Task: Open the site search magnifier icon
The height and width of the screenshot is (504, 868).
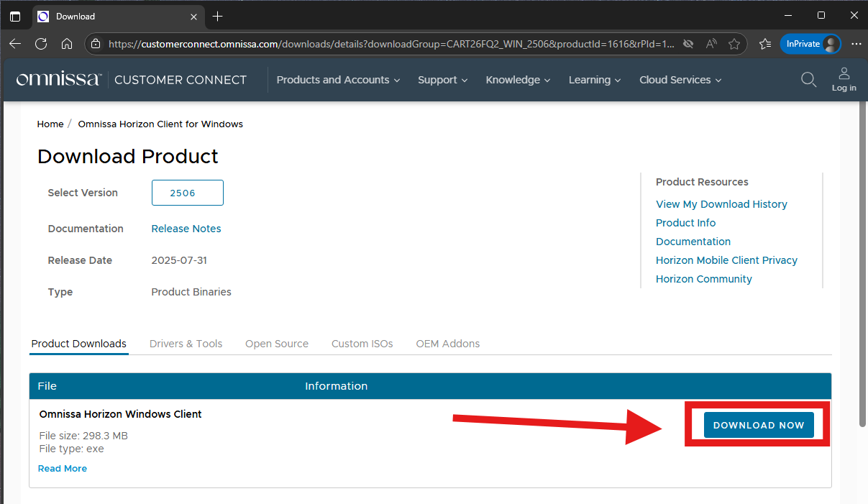Action: pos(809,79)
